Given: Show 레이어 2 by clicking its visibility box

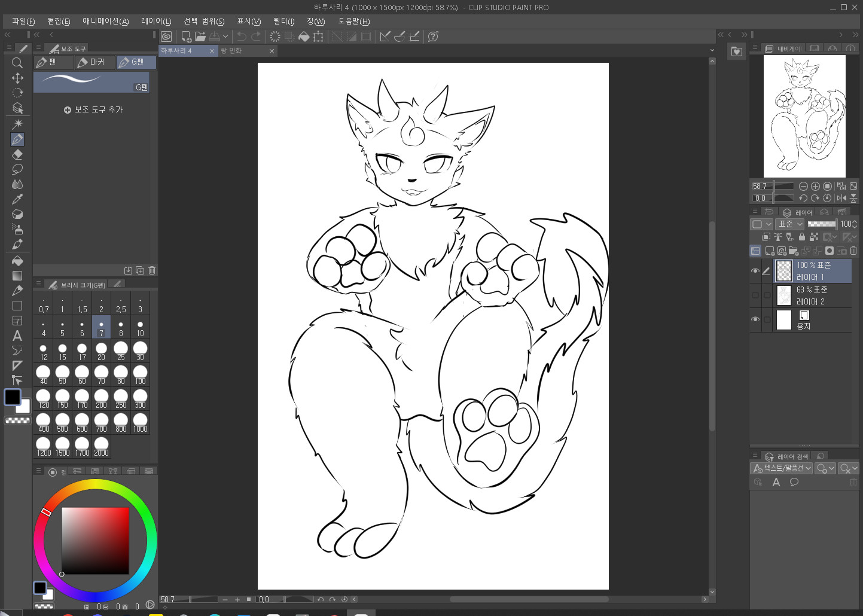Looking at the screenshot, I should (755, 295).
